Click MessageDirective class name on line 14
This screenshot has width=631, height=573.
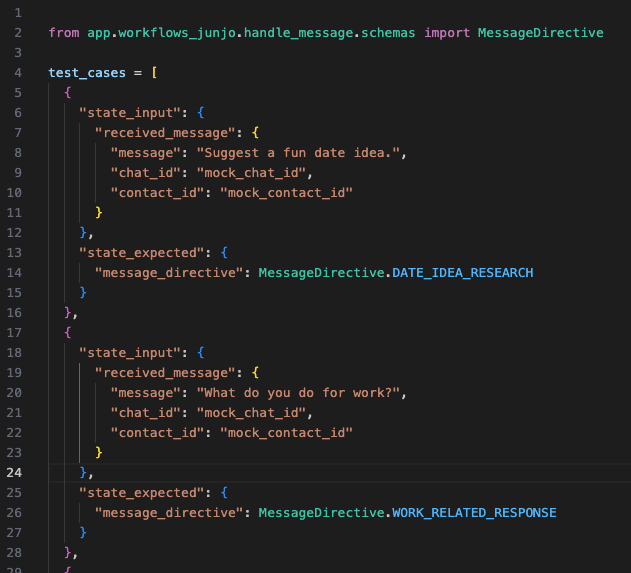(322, 273)
